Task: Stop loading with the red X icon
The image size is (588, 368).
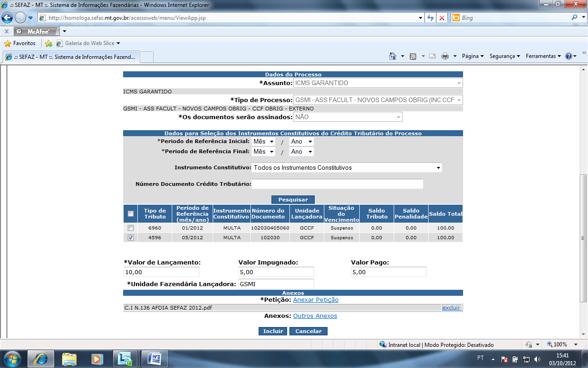Action: [442, 18]
